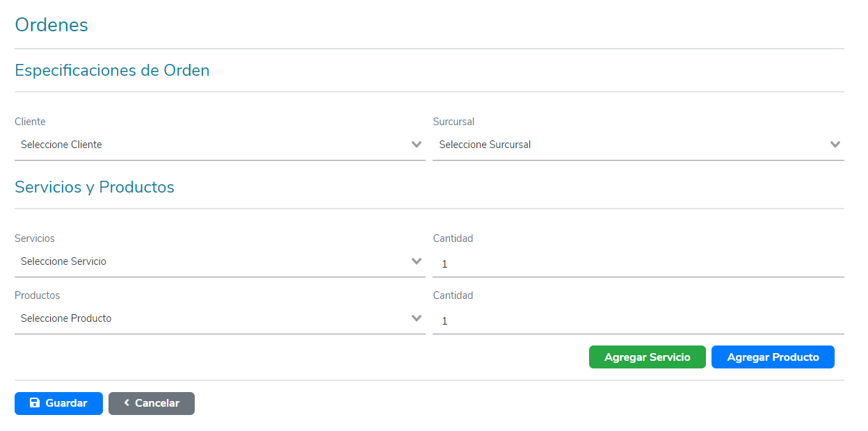Open the "Seleccione Surcursal" dropdown
This screenshot has height=431, width=868.
click(626, 145)
